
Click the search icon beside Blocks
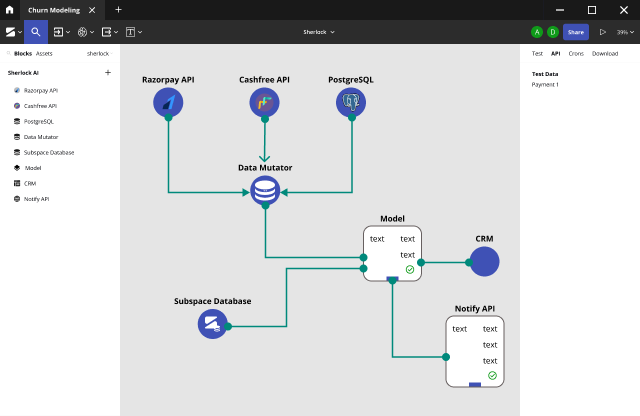click(9, 53)
